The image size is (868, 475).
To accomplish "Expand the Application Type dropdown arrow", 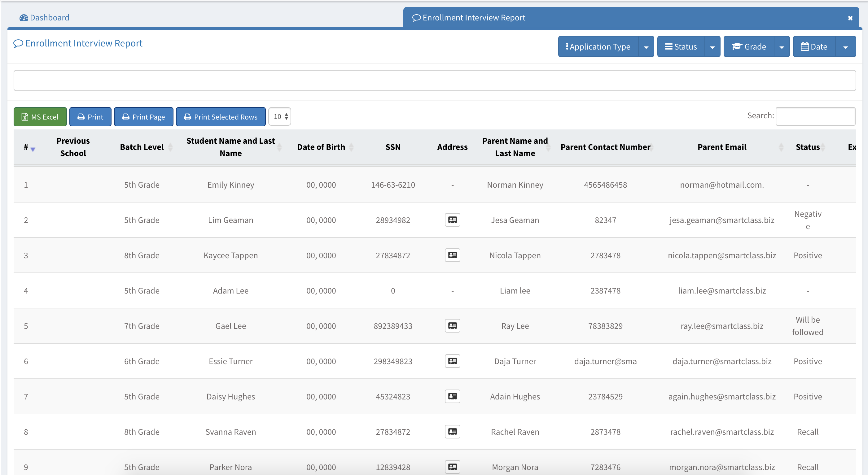I will pos(646,47).
